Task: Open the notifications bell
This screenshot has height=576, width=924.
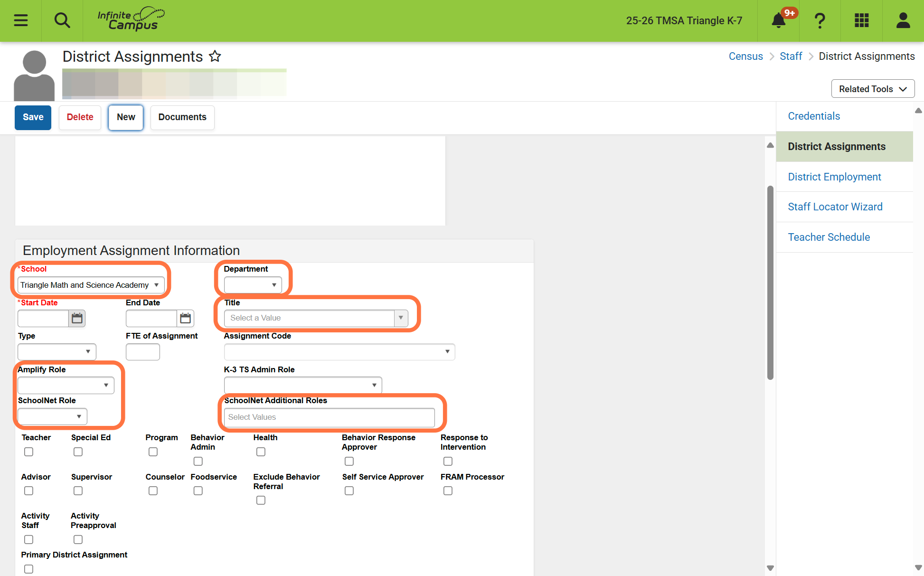Action: tap(778, 20)
